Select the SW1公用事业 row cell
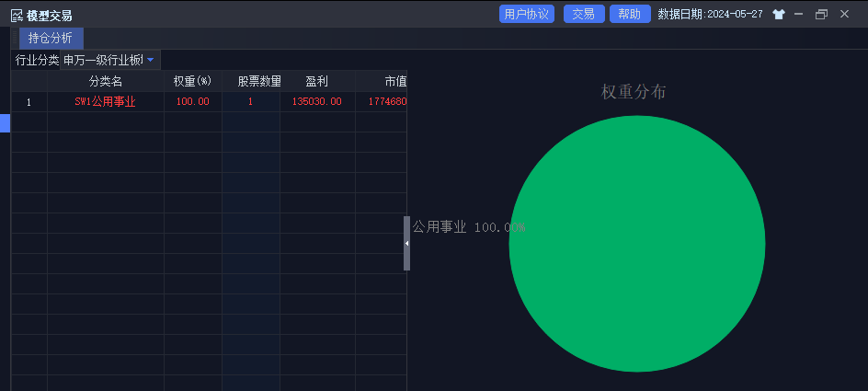 point(106,102)
